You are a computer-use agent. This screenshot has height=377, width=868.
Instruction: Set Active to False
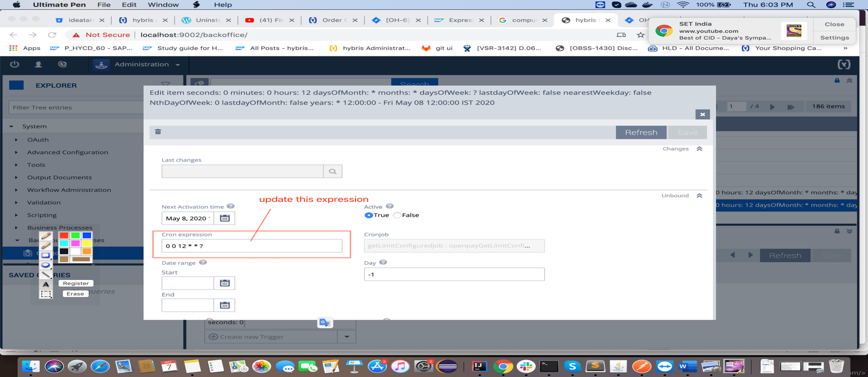(x=397, y=215)
